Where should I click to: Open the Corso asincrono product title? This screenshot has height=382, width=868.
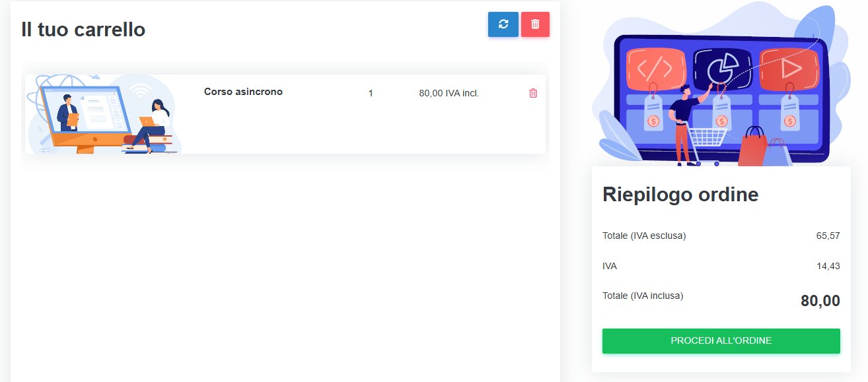pyautogui.click(x=243, y=92)
